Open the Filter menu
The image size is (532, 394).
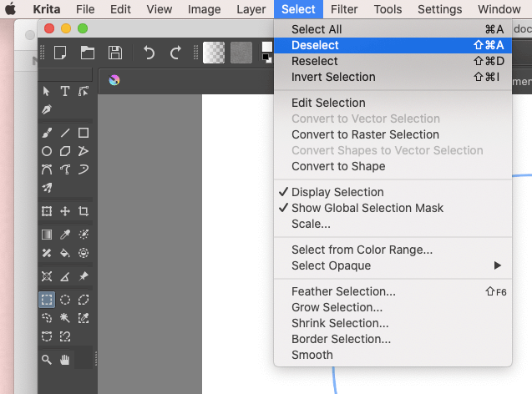point(344,9)
